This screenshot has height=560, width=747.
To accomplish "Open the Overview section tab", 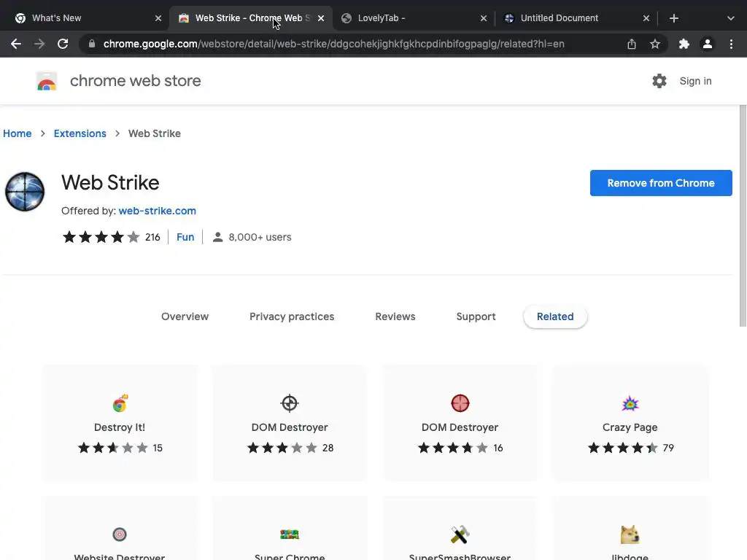I will point(185,316).
